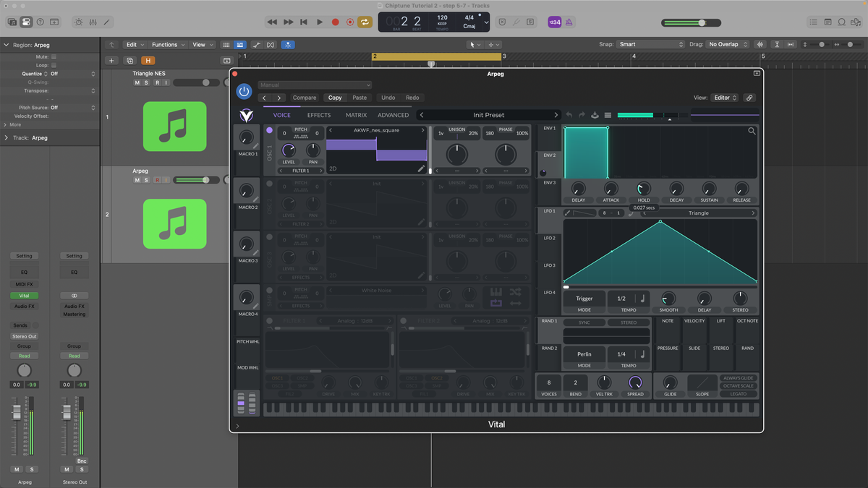Toggle the cycle mode icon in transport
Screen dimensions: 868x488
coord(365,22)
